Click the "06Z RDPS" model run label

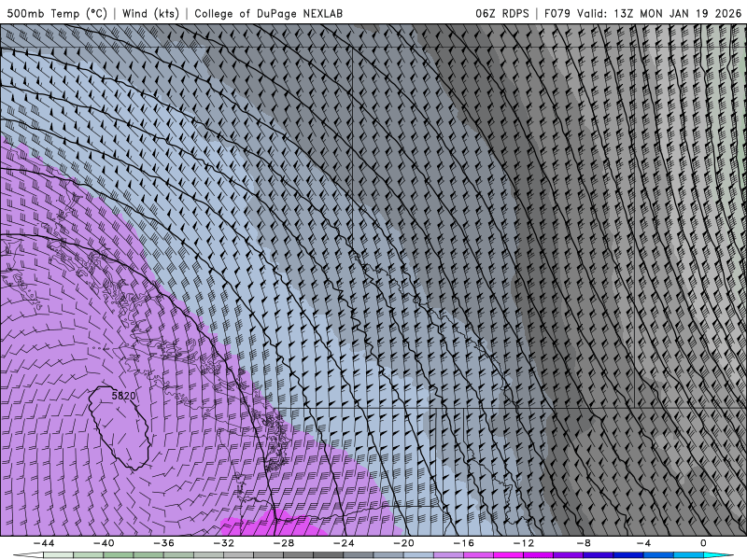click(501, 13)
